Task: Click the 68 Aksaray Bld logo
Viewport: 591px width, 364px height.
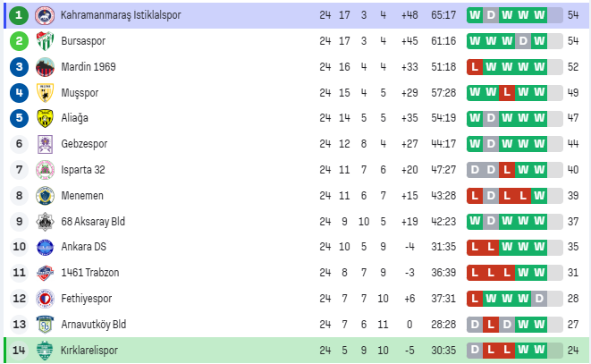Action: 45,222
